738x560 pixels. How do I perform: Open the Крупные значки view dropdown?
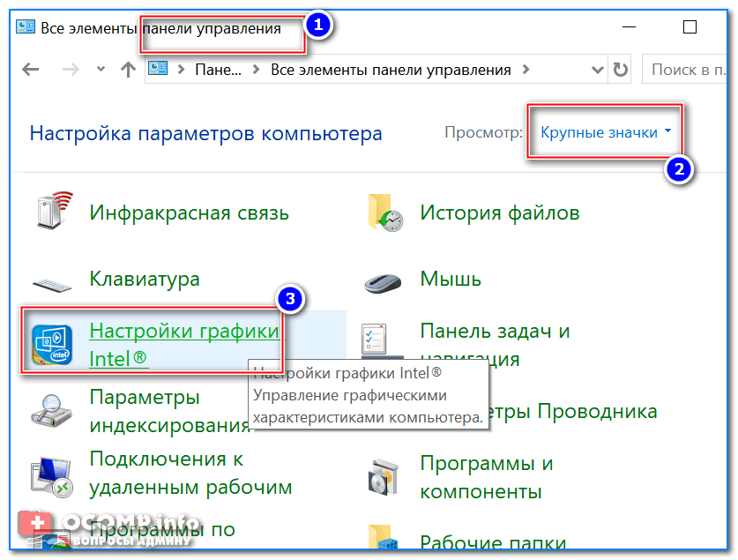pyautogui.click(x=606, y=132)
